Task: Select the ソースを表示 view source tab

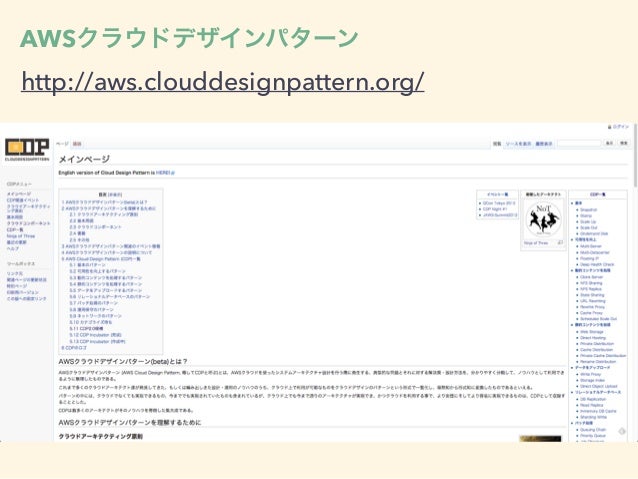Action: 518,144
